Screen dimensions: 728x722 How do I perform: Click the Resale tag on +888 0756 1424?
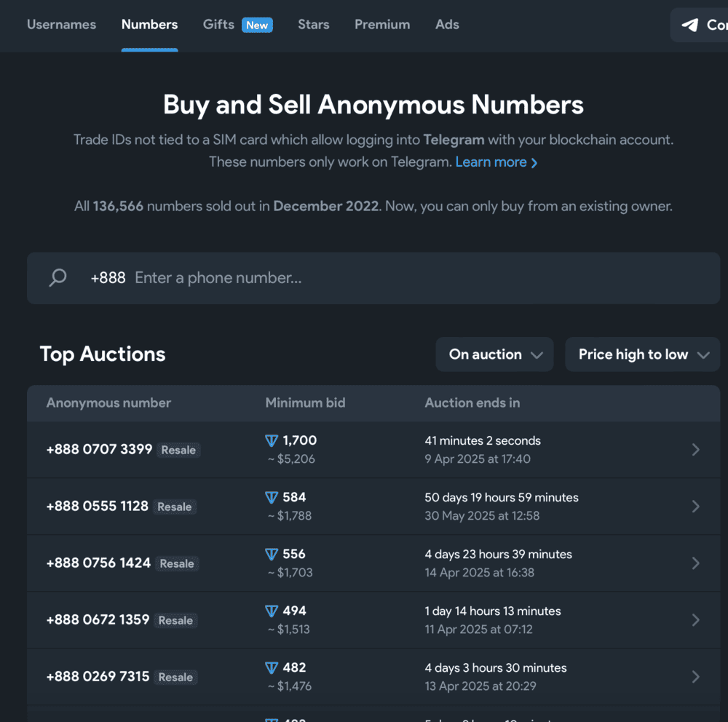(x=177, y=563)
